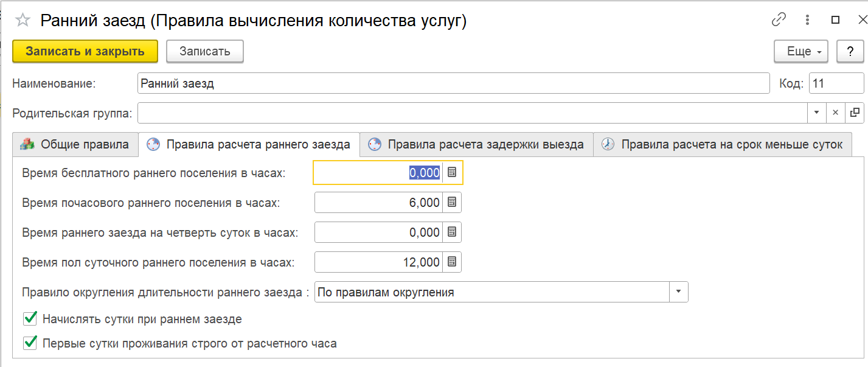Toggle Первые сутки проживания строго от расчетного часа
This screenshot has height=367, width=868.
pos(30,343)
